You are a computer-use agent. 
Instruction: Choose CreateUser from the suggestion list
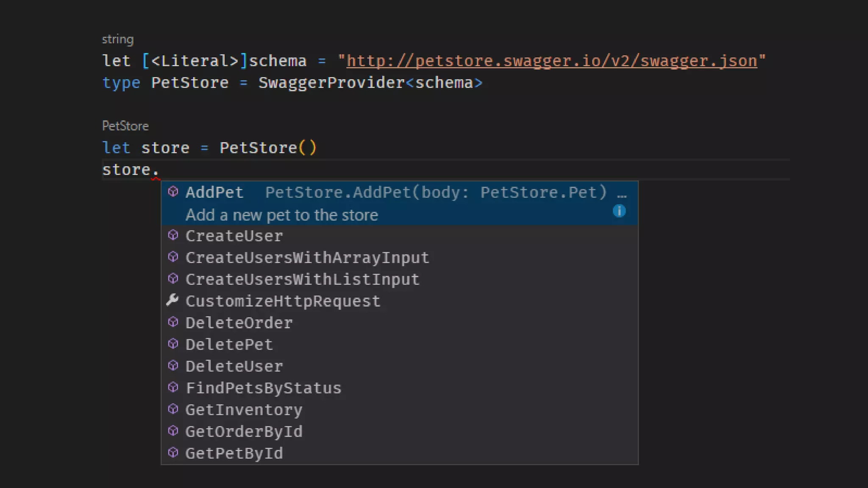tap(399, 236)
